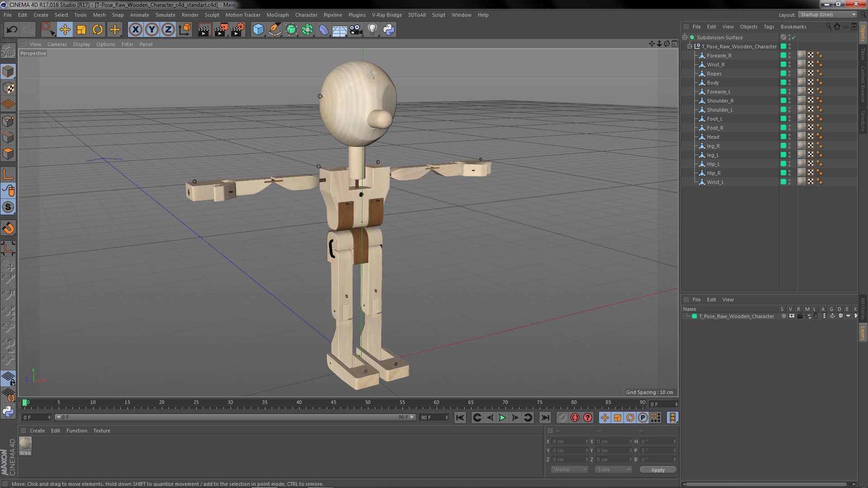Screen dimensions: 868x488
Task: Toggle autokeying button
Action: [x=575, y=418]
